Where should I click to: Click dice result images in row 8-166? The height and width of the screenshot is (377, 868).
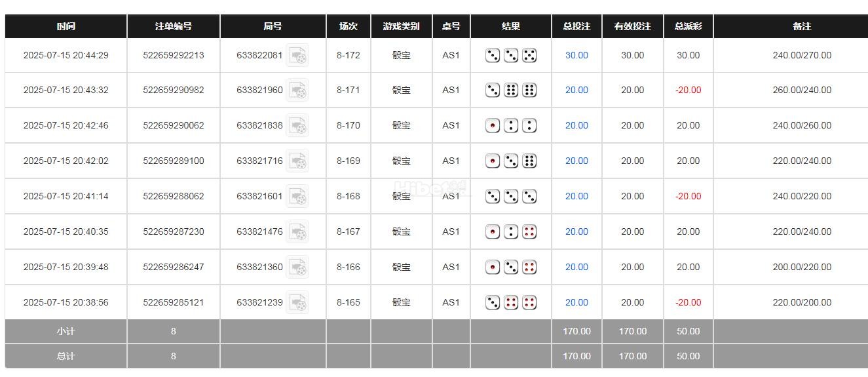(511, 268)
